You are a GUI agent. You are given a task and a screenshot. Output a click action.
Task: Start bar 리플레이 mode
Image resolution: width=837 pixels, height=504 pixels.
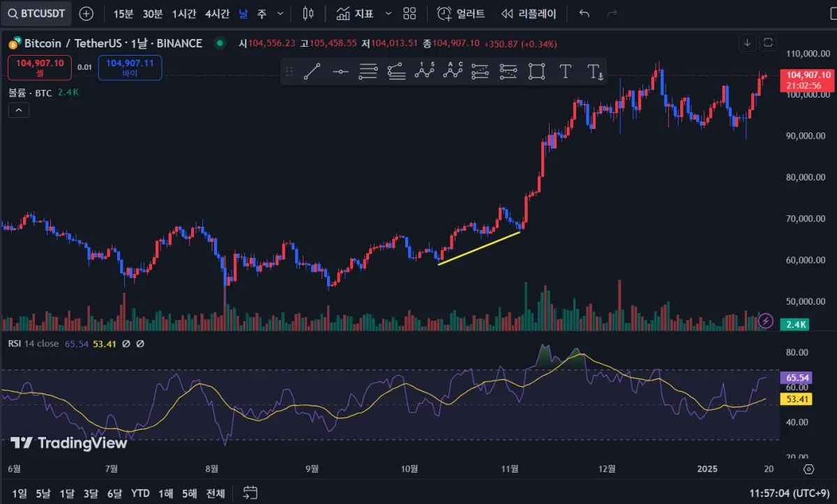click(529, 13)
